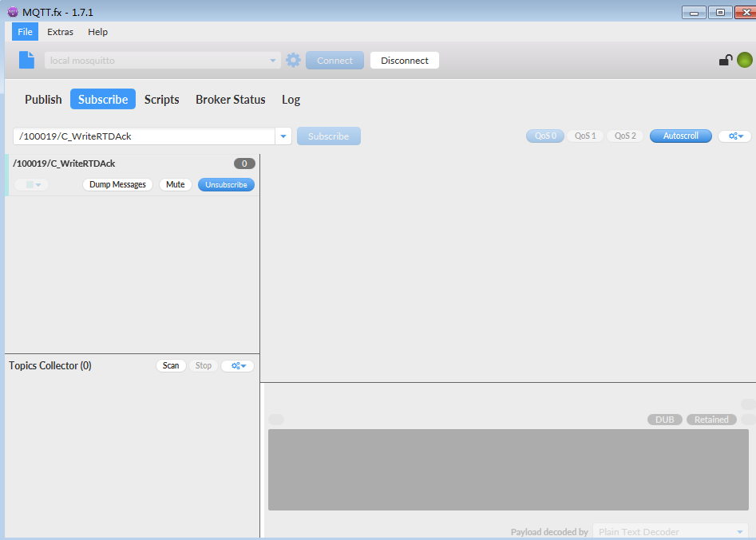Open the Help menu
This screenshot has width=756, height=540.
(98, 32)
